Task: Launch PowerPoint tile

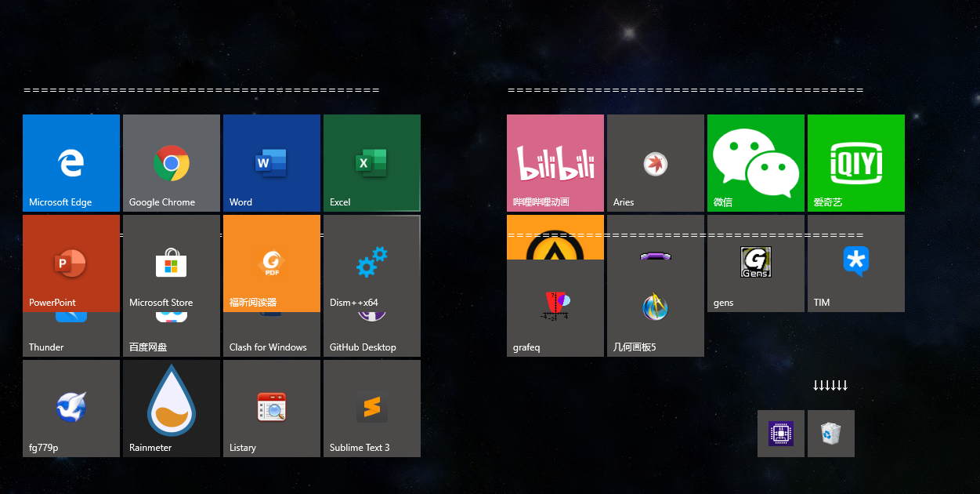Action: point(71,263)
